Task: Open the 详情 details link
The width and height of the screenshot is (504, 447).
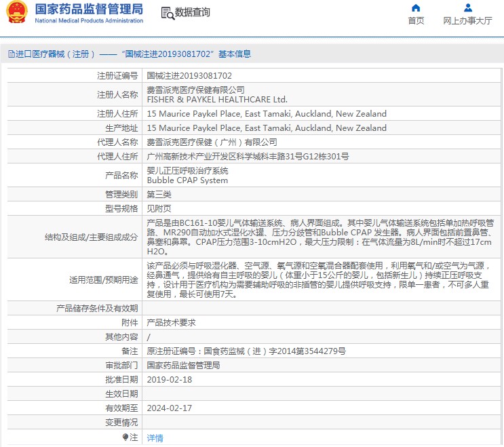Action: [x=155, y=438]
